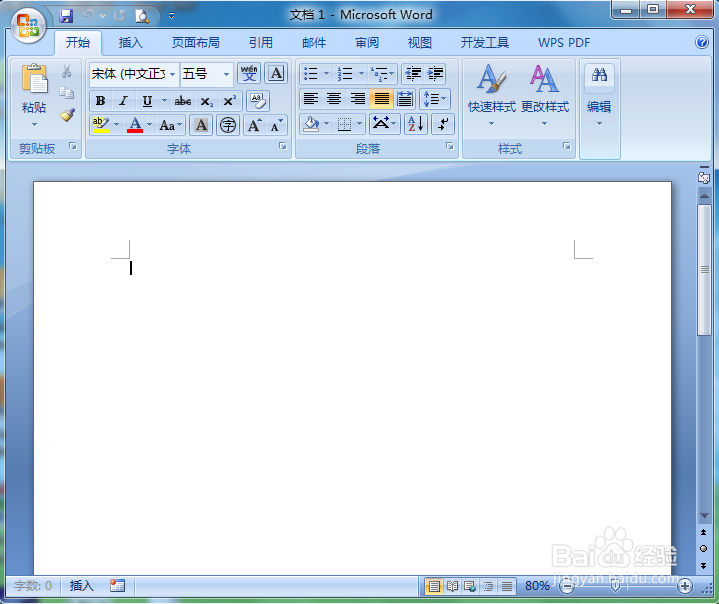Open the 字体 dialog launcher
719x604 pixels.
tap(283, 146)
